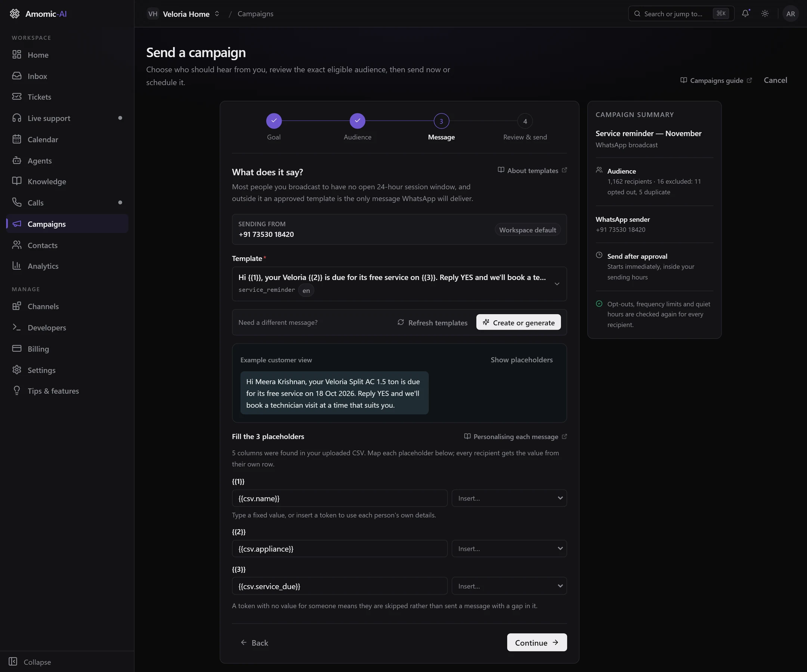
Task: Open Channels under Manage
Action: point(67,307)
